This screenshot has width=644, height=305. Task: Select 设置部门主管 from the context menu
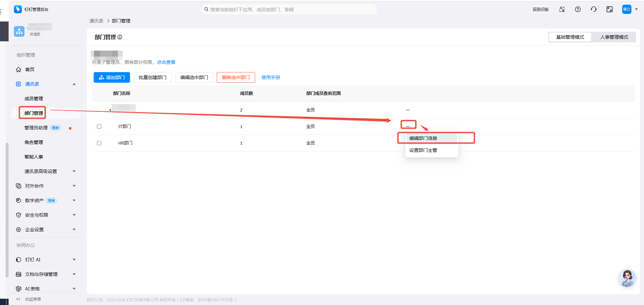point(423,150)
